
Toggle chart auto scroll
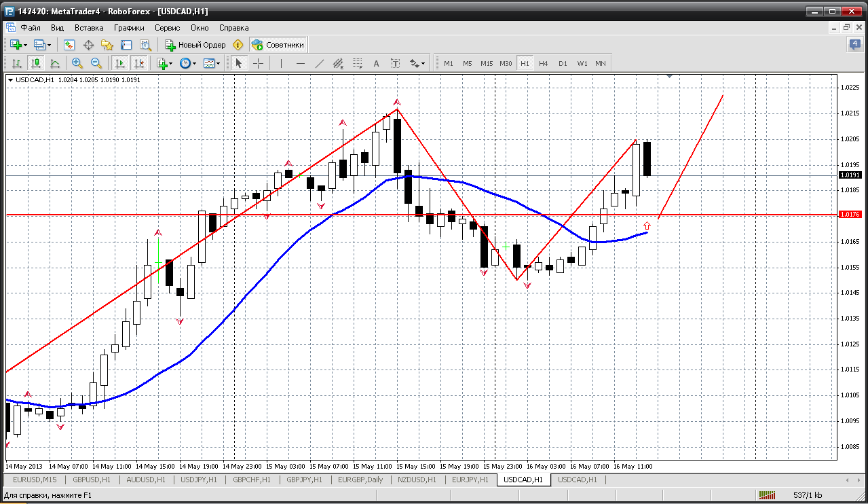pos(120,63)
